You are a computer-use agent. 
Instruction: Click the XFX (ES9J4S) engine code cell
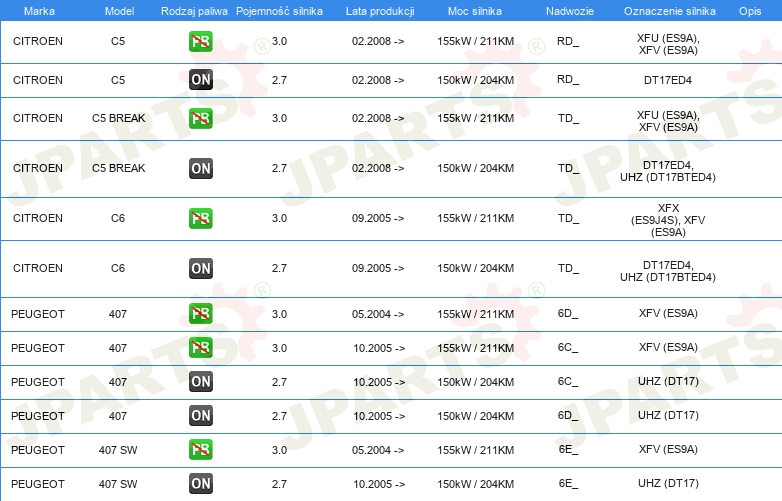click(668, 218)
